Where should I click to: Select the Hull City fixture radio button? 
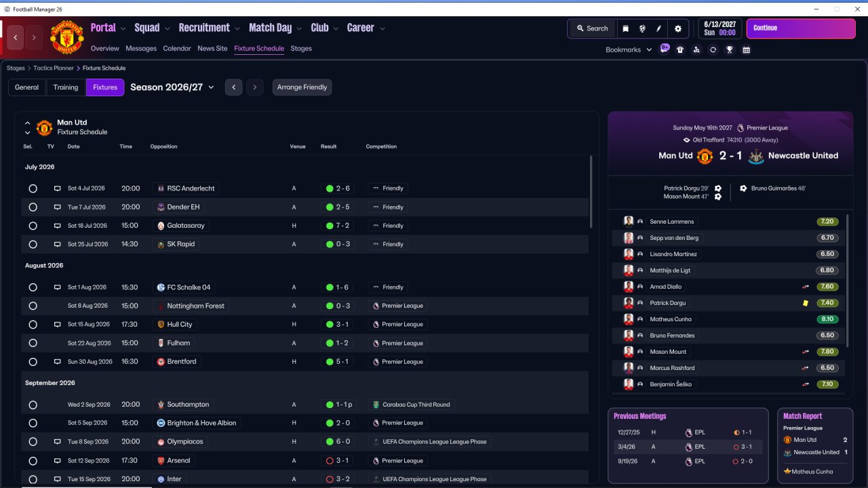tap(33, 325)
